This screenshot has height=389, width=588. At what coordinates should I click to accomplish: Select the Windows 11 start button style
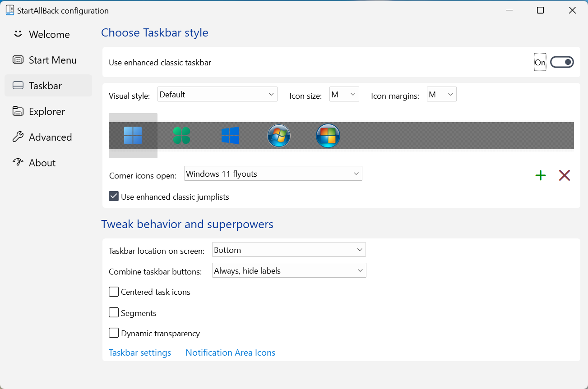[x=133, y=135]
